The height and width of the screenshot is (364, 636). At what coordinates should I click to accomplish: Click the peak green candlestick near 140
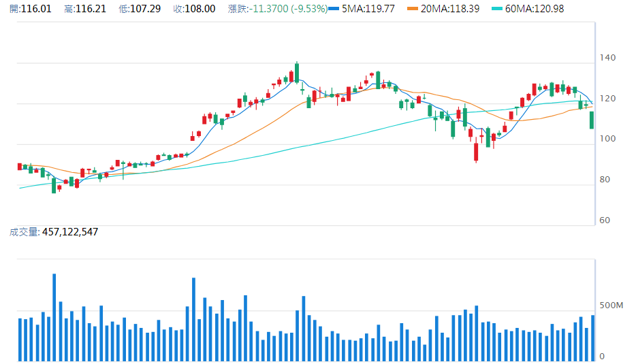click(x=297, y=72)
